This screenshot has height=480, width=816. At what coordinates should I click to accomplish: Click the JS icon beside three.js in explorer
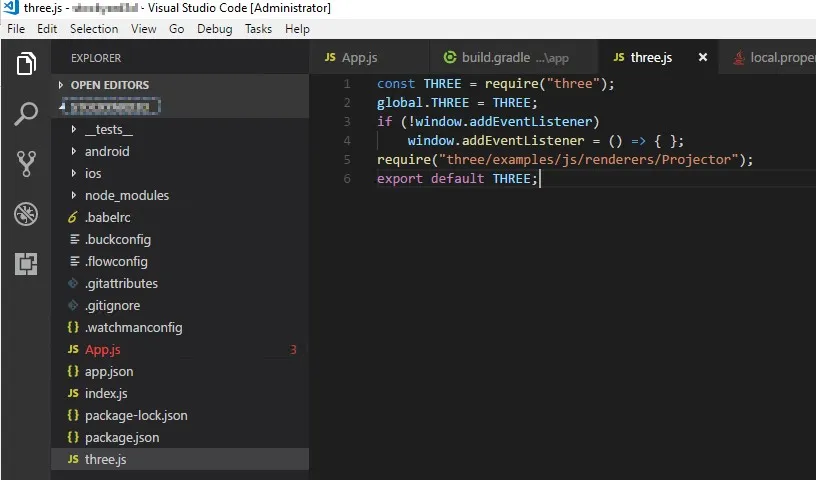(x=73, y=459)
